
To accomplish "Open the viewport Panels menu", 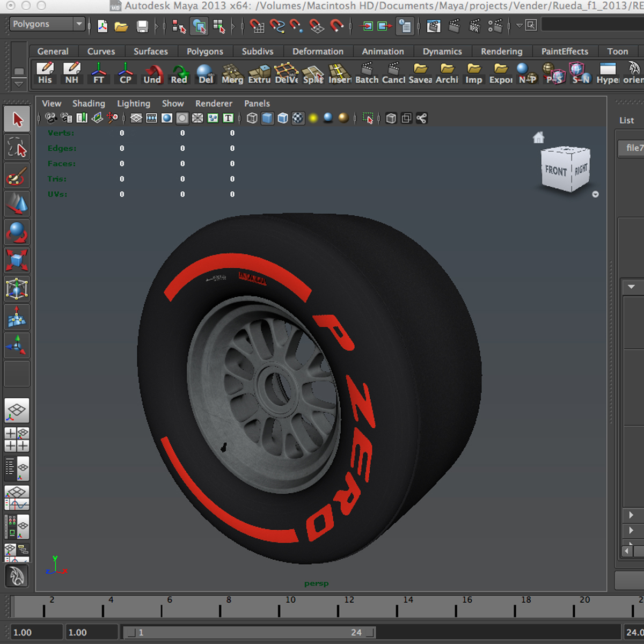I will [257, 104].
